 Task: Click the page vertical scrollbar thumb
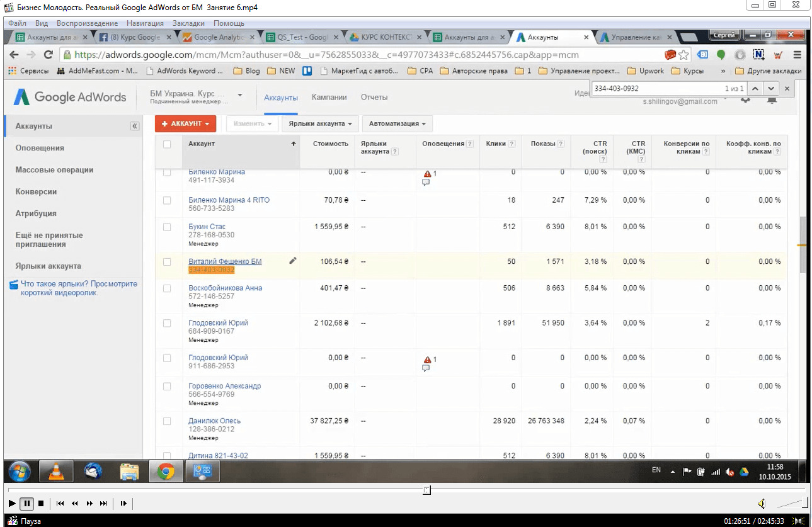803,246
